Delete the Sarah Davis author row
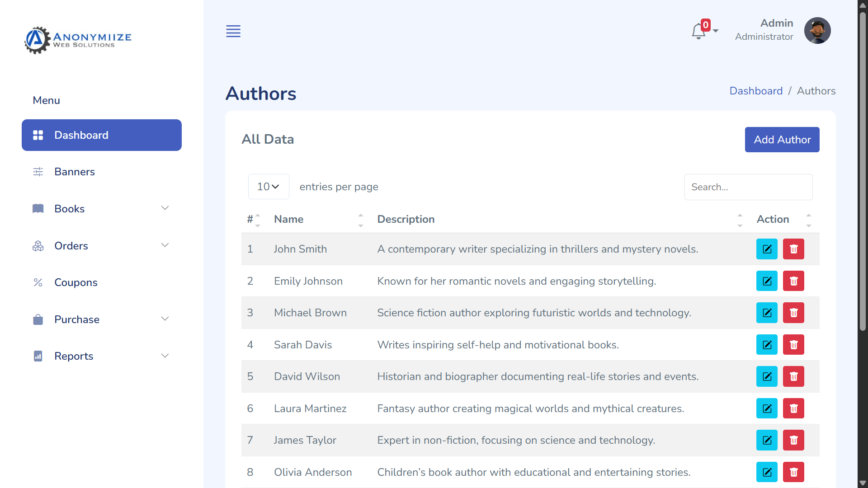 coord(793,345)
